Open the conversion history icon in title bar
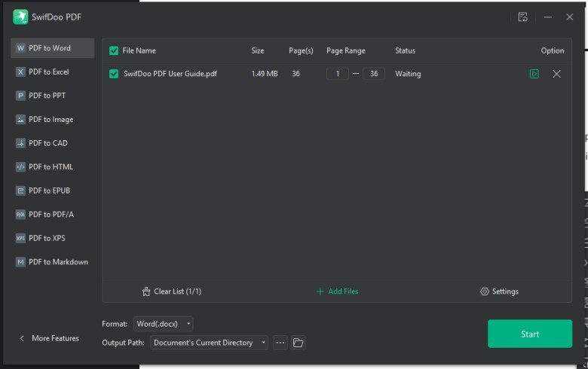 [x=522, y=17]
